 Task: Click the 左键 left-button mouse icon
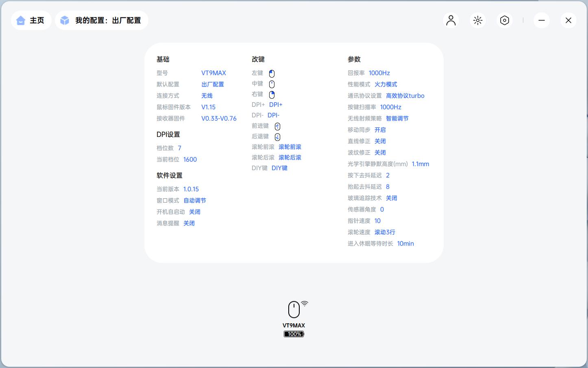pyautogui.click(x=272, y=74)
